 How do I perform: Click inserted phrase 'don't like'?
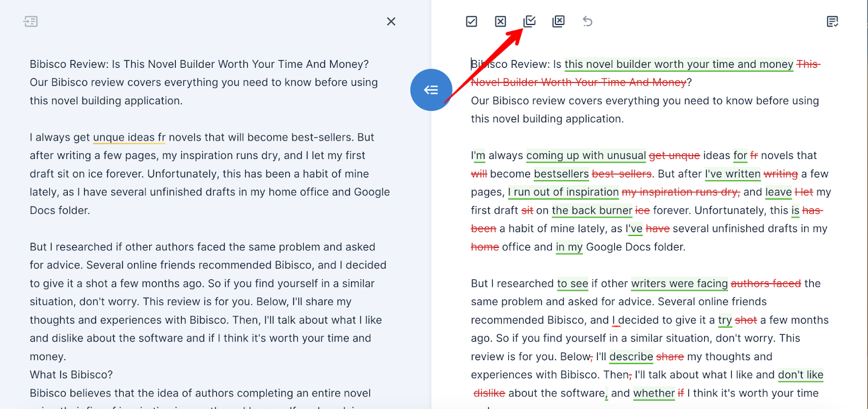point(801,375)
